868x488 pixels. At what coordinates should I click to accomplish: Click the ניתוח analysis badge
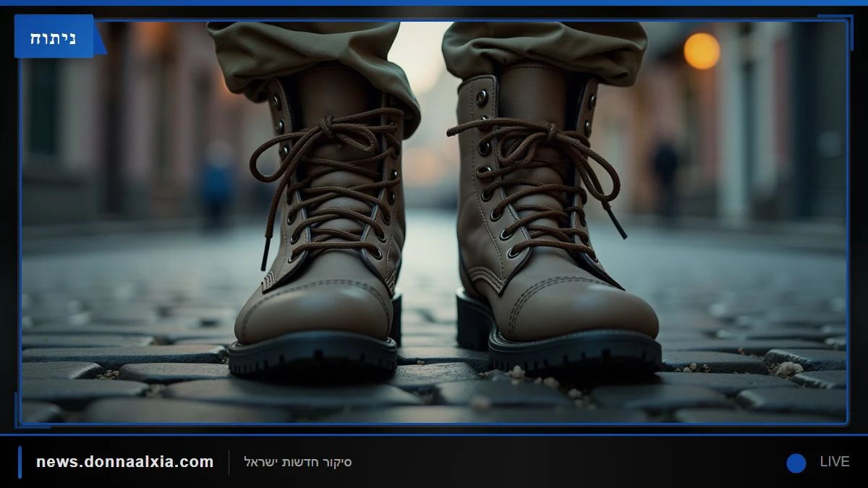[x=54, y=36]
